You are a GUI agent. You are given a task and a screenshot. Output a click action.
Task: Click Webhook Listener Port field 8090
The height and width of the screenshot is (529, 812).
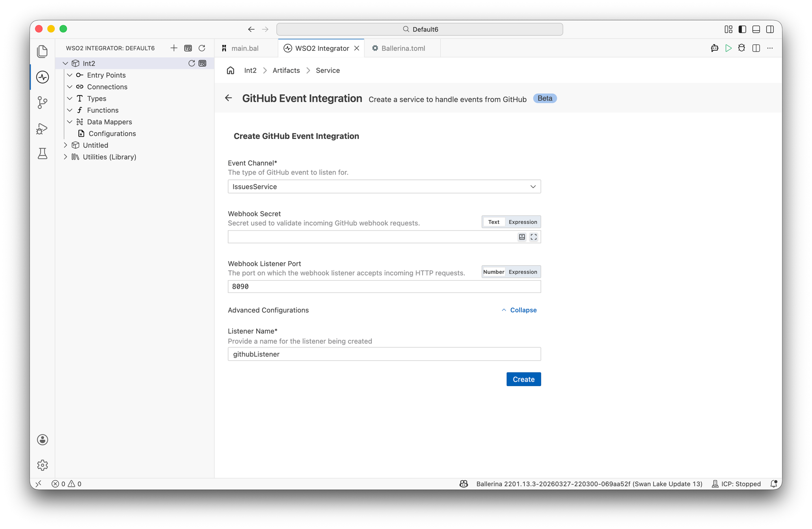click(384, 287)
